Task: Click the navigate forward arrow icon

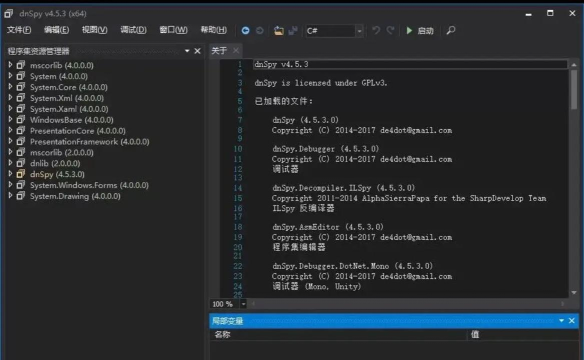Action: [260, 31]
